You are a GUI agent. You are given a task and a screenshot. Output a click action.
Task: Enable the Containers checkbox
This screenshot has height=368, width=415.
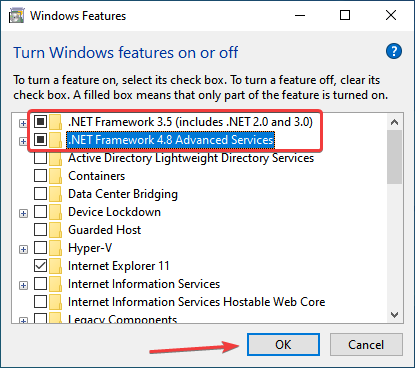coord(40,176)
